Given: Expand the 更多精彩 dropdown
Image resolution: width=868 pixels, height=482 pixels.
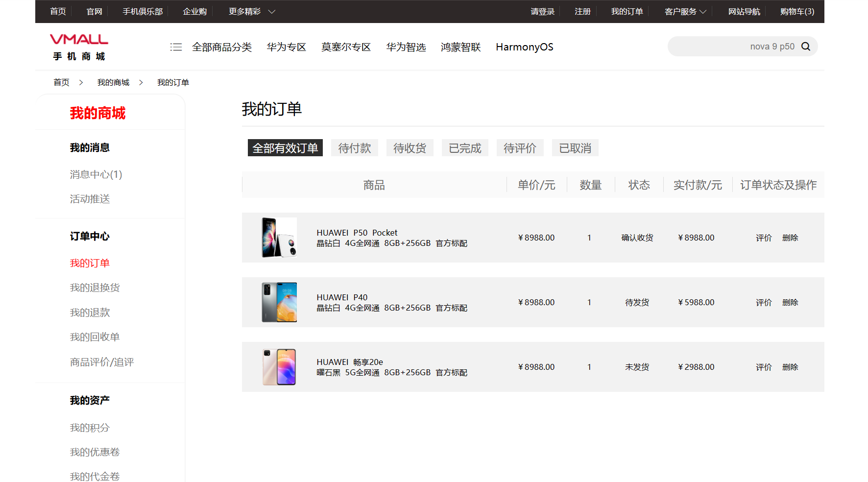Looking at the screenshot, I should tap(252, 11).
